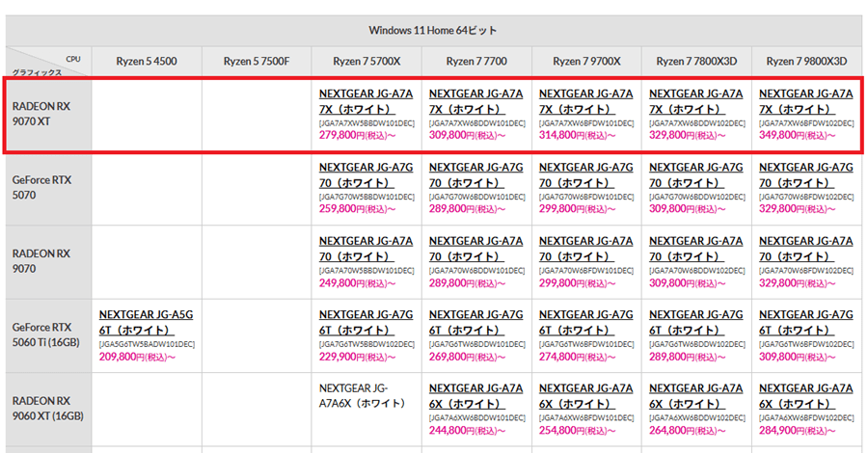
Task: Click the 284,900円 price text
Action: (798, 430)
